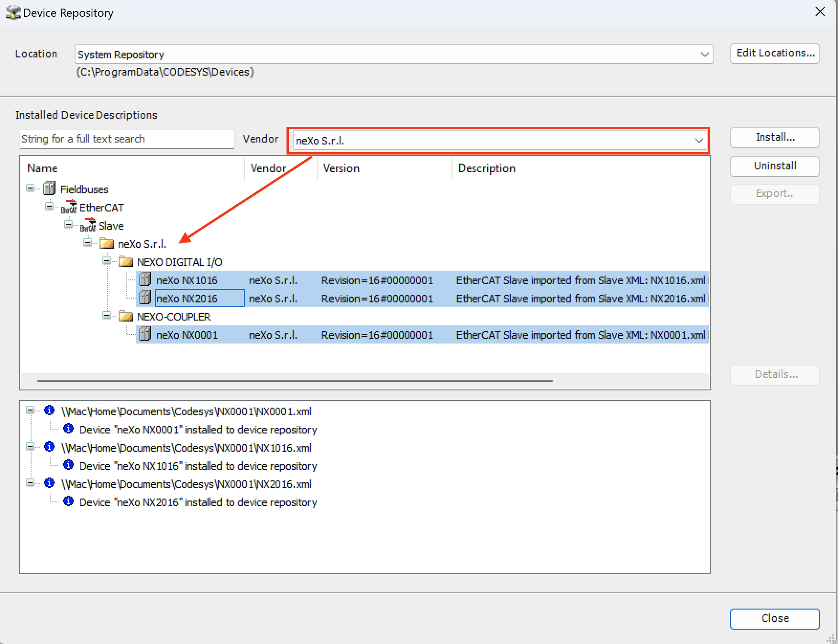Click info icon beside NX2016.xml path
The image size is (838, 644).
tap(49, 483)
